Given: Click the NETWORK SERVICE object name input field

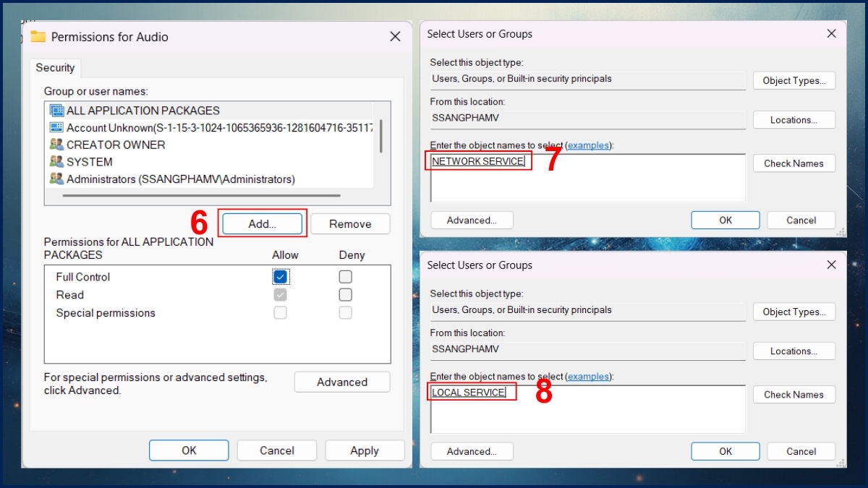Looking at the screenshot, I should (477, 161).
